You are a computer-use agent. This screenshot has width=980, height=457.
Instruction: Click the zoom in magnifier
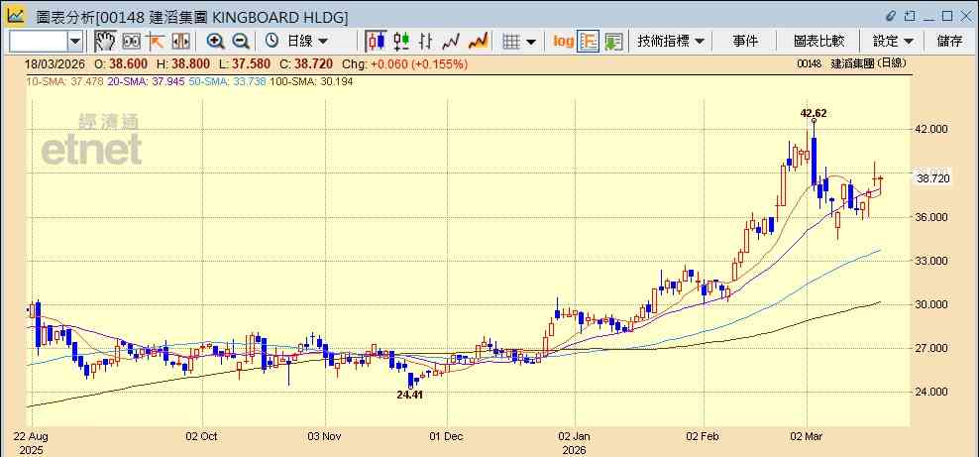pos(216,42)
